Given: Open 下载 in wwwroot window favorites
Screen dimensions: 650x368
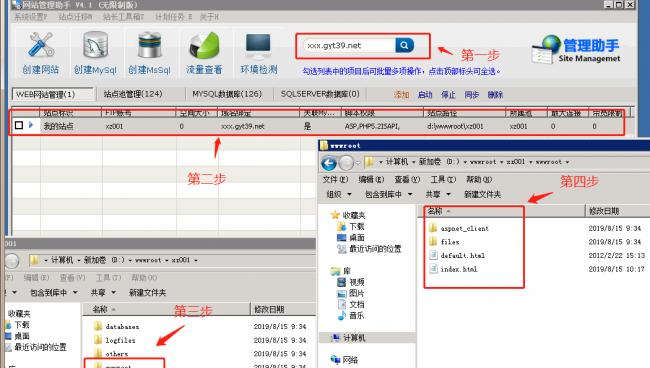Looking at the screenshot, I should (x=351, y=226).
